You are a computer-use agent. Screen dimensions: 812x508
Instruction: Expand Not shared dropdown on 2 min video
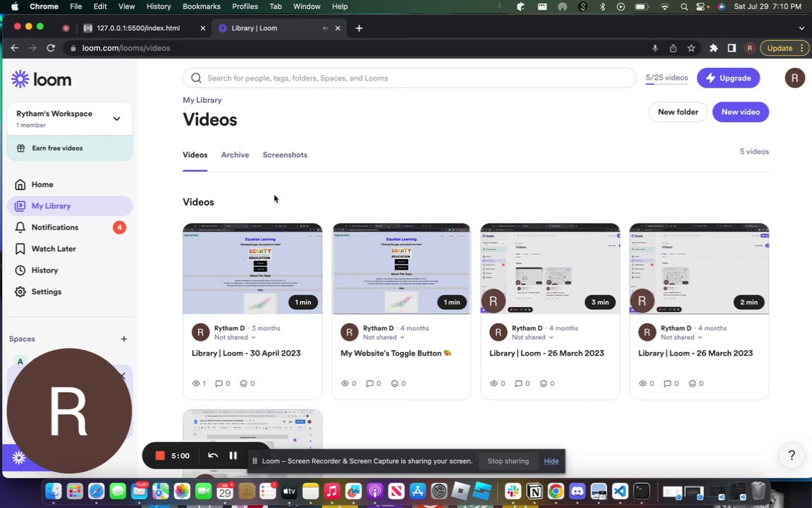(682, 337)
